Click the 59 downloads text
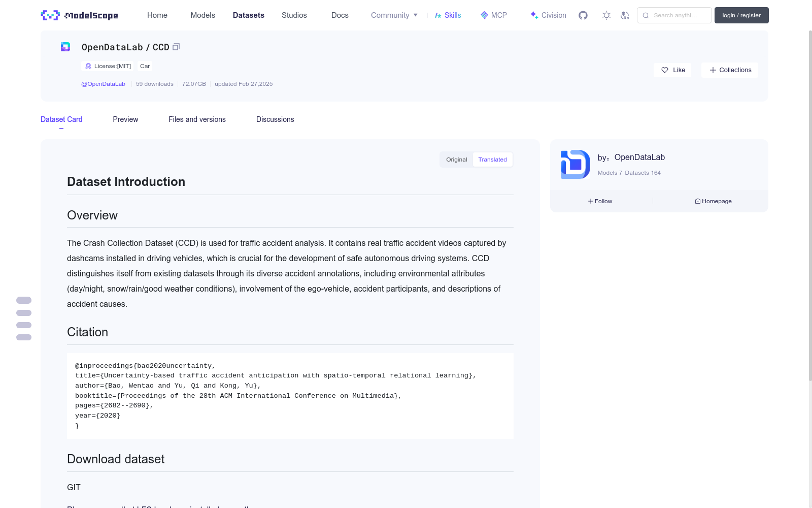 (155, 84)
